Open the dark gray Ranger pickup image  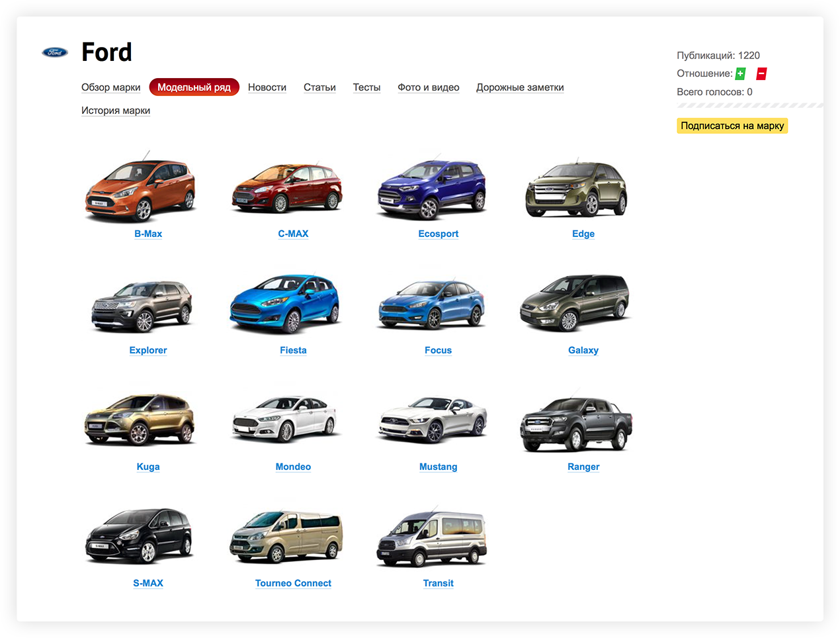point(576,424)
